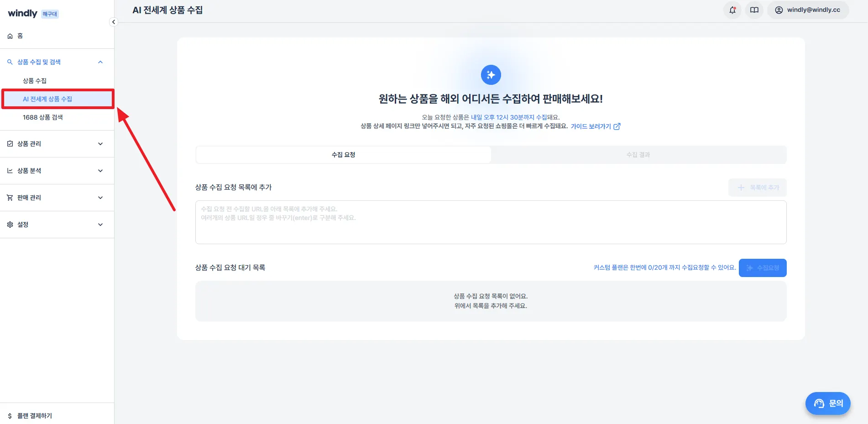Switch to the 수집 결과 tab

tap(638, 154)
